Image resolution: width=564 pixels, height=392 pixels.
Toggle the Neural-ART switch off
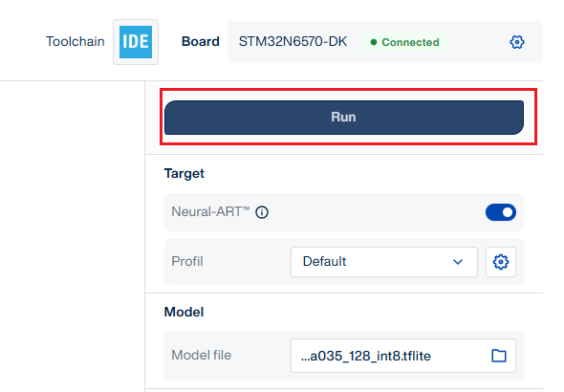tap(501, 212)
